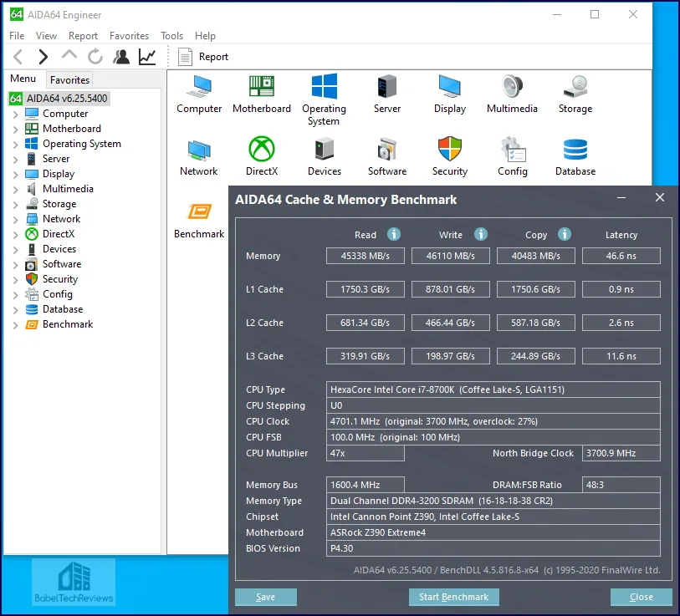Click the North Bridge Clock 3700.9 MHz field
680x616 pixels.
pyautogui.click(x=621, y=453)
